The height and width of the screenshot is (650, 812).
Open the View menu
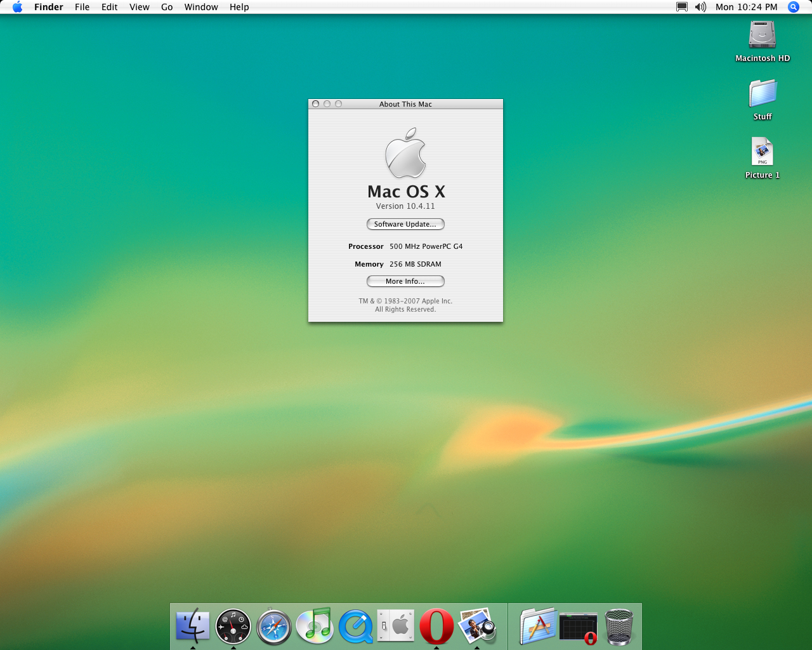(140, 7)
